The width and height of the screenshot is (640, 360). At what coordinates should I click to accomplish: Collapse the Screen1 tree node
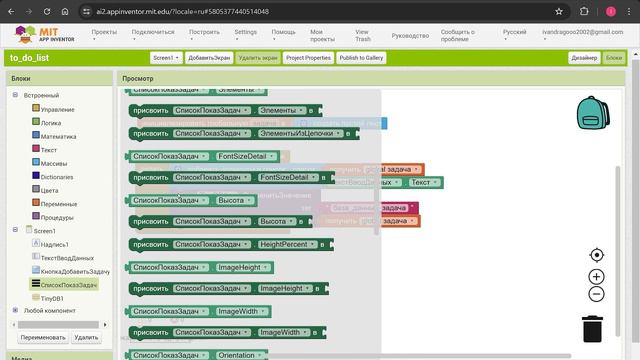tap(15, 230)
